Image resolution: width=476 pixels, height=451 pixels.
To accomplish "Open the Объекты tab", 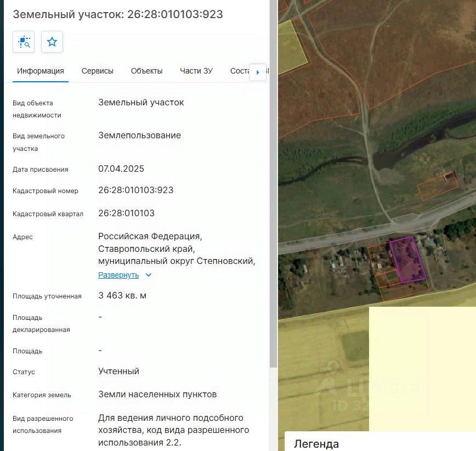I will point(146,71).
